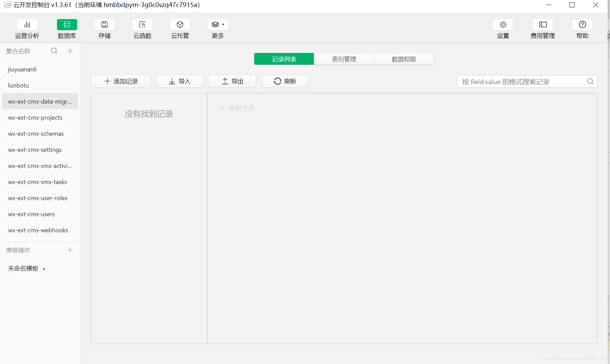Open the 运营分析 panel icon

pyautogui.click(x=27, y=28)
